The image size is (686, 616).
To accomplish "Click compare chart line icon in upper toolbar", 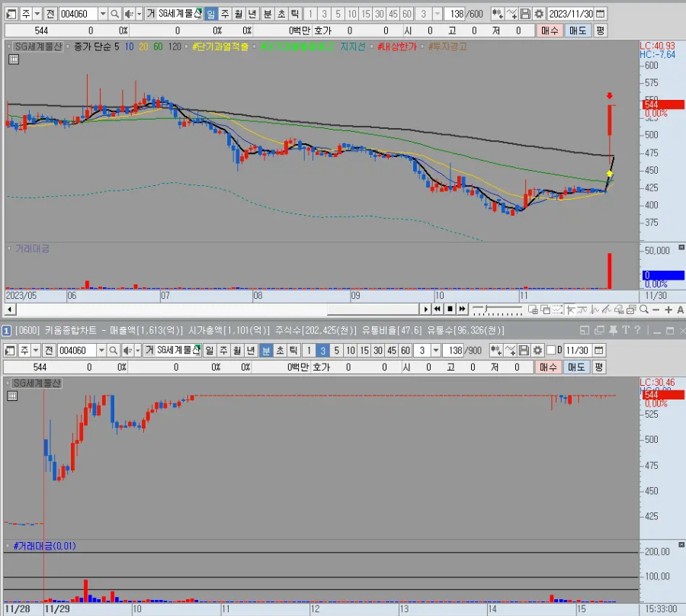I will coord(511,14).
